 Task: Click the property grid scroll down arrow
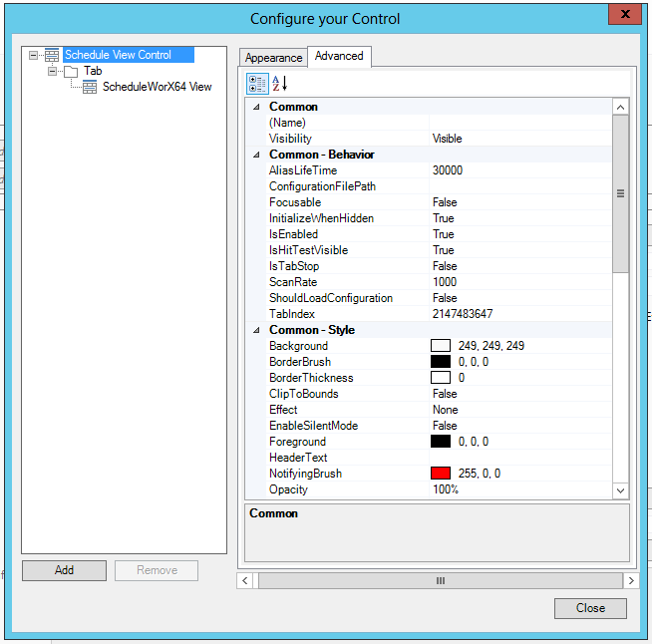(620, 489)
